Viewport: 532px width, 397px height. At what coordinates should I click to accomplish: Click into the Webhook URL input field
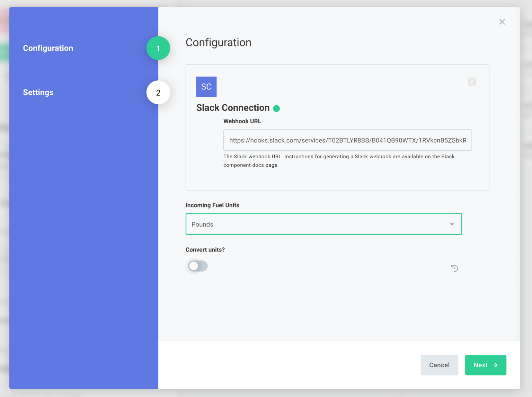click(348, 140)
